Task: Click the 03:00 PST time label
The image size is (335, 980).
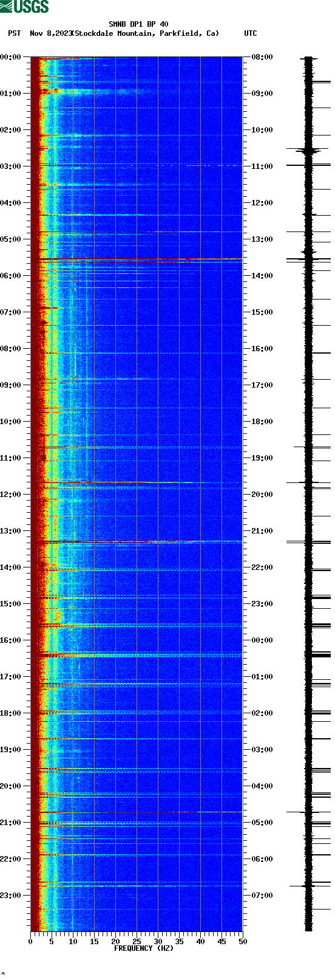Action: tap(11, 166)
